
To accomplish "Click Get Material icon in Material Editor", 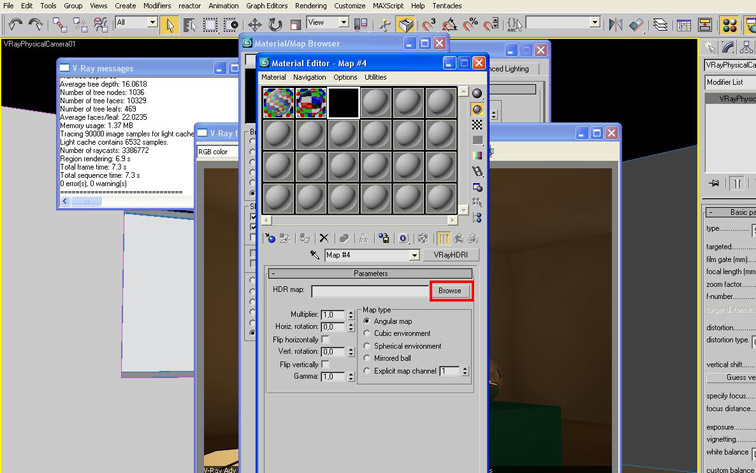I will tap(270, 238).
